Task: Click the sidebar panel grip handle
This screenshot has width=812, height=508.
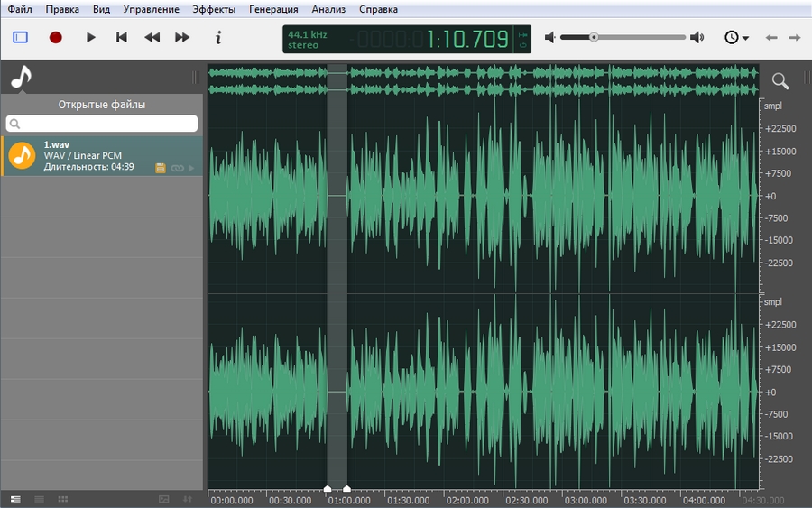Action: click(x=195, y=78)
